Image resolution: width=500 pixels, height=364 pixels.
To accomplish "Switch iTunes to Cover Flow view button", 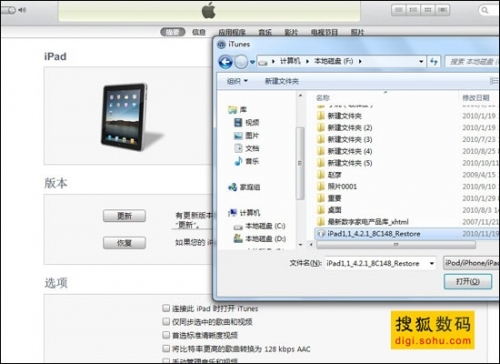I will pyautogui.click(x=442, y=10).
